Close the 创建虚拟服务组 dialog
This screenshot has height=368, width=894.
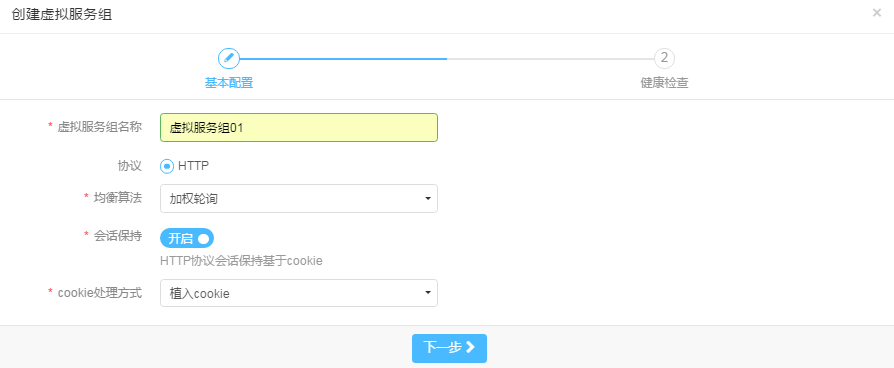coord(877,13)
